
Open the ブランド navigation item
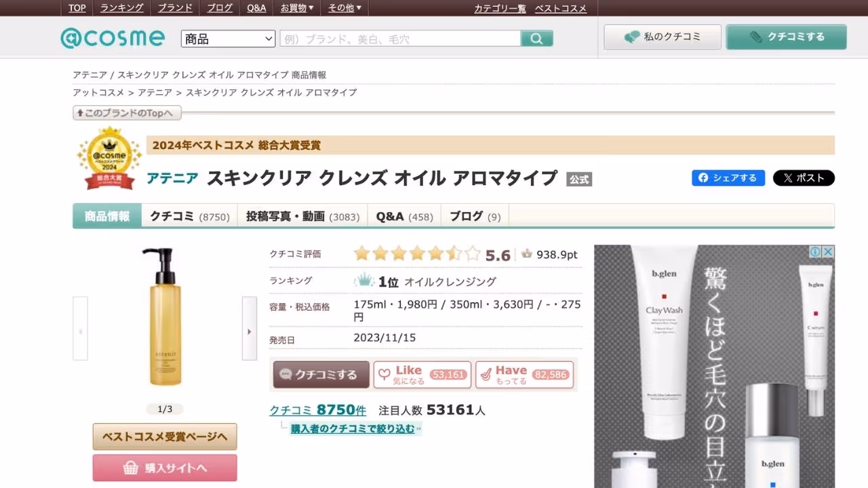point(175,8)
